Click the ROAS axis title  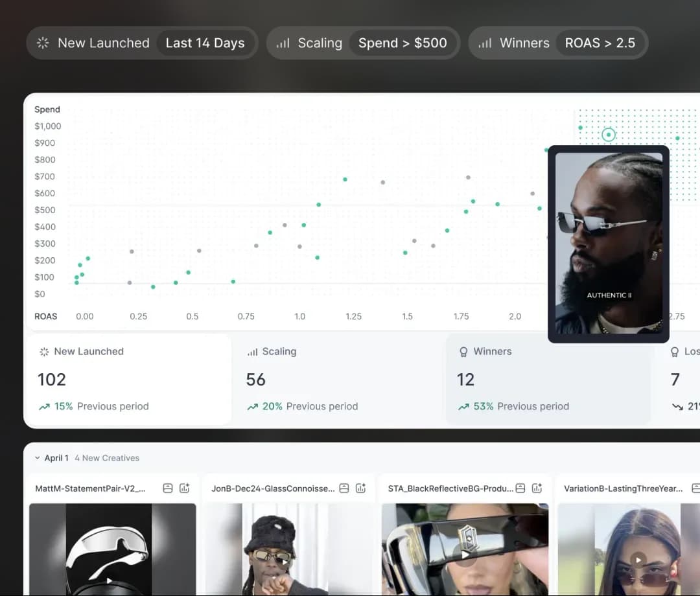[x=45, y=316]
